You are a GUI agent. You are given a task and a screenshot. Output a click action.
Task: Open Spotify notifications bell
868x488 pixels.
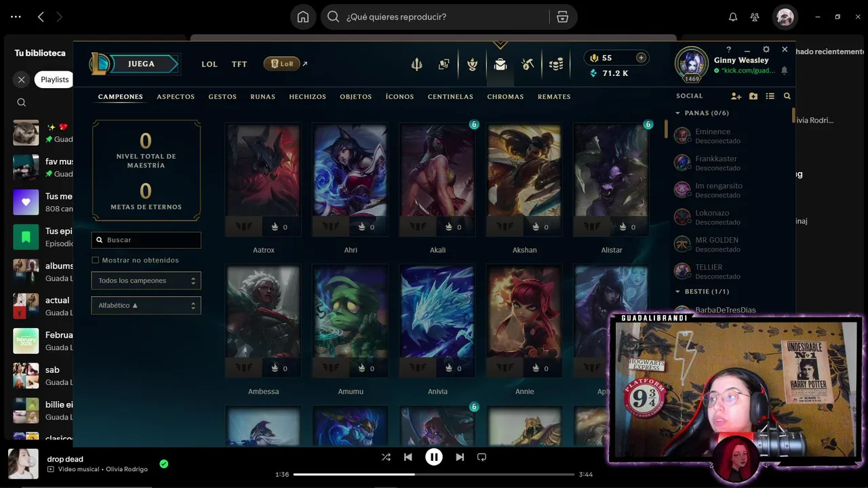(733, 17)
